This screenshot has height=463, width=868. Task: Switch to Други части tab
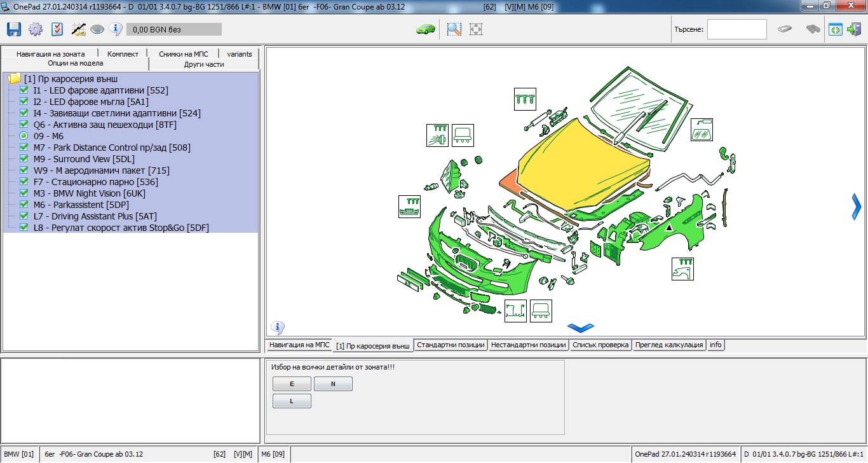[x=204, y=64]
